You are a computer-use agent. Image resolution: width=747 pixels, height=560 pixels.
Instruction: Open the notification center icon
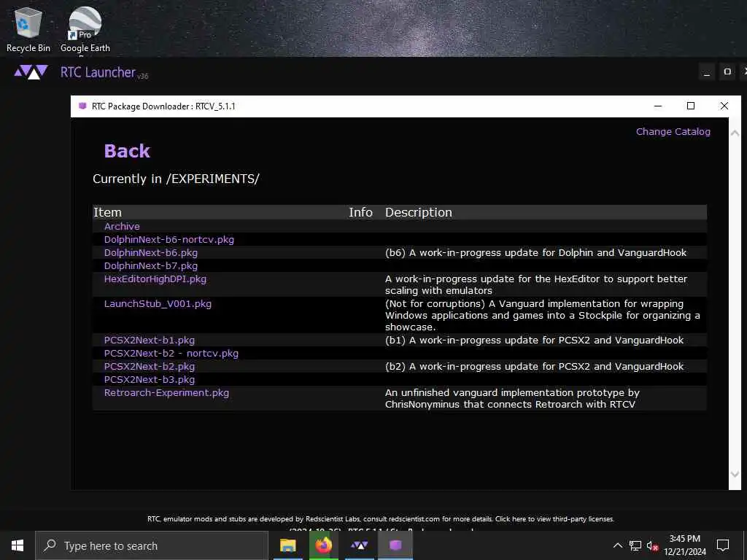[723, 545]
